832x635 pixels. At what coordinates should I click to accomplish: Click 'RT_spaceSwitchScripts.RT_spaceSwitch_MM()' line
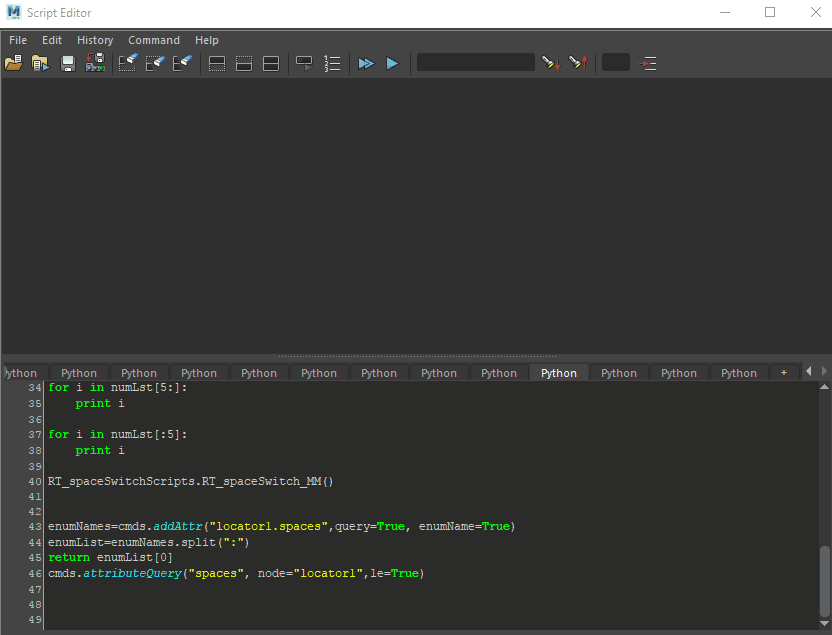[190, 482]
